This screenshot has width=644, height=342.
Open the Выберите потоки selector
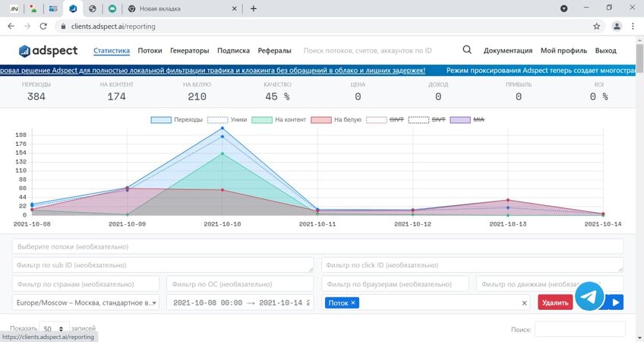(x=317, y=246)
